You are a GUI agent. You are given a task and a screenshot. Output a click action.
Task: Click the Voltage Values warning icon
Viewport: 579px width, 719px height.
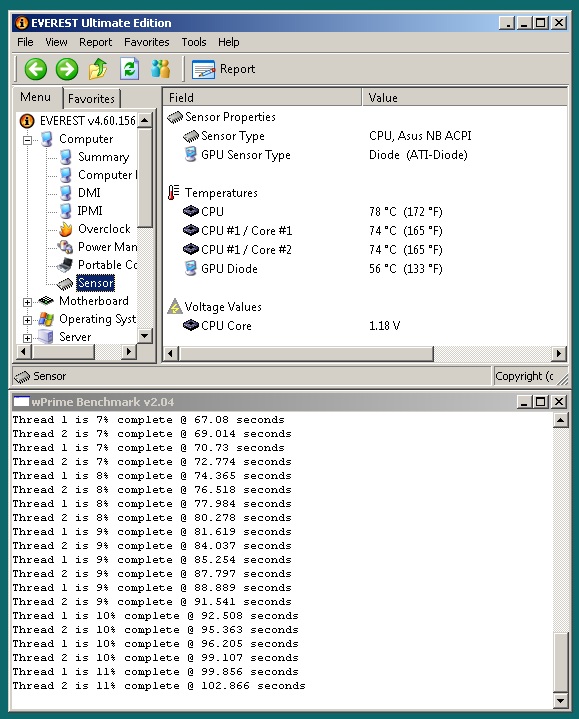(x=174, y=306)
